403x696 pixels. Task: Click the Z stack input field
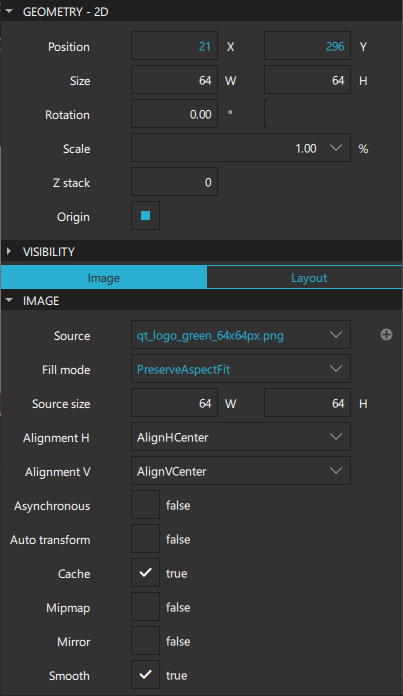[174, 182]
